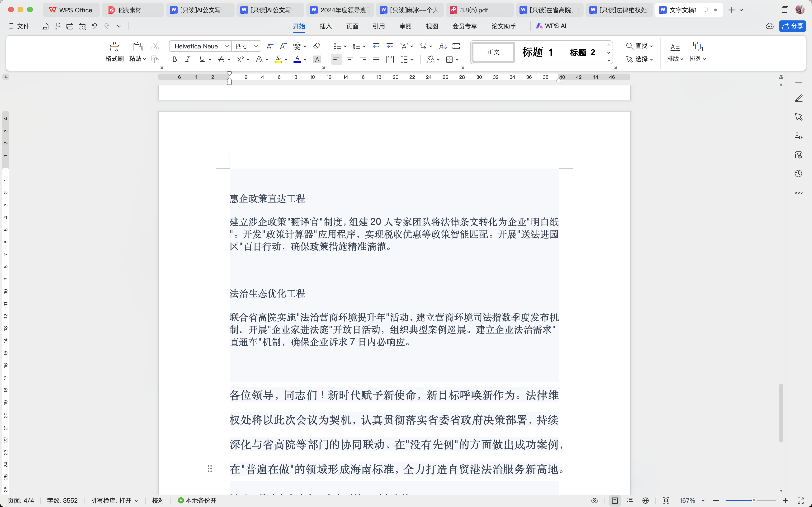This screenshot has width=812, height=507.
Task: Click the print icon in toolbar
Action: [70, 26]
